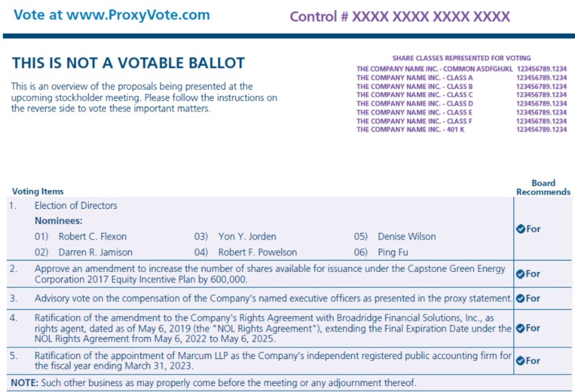The image size is (575, 392).
Task: Select nominee Robert C. Flexon
Action: [x=92, y=236]
